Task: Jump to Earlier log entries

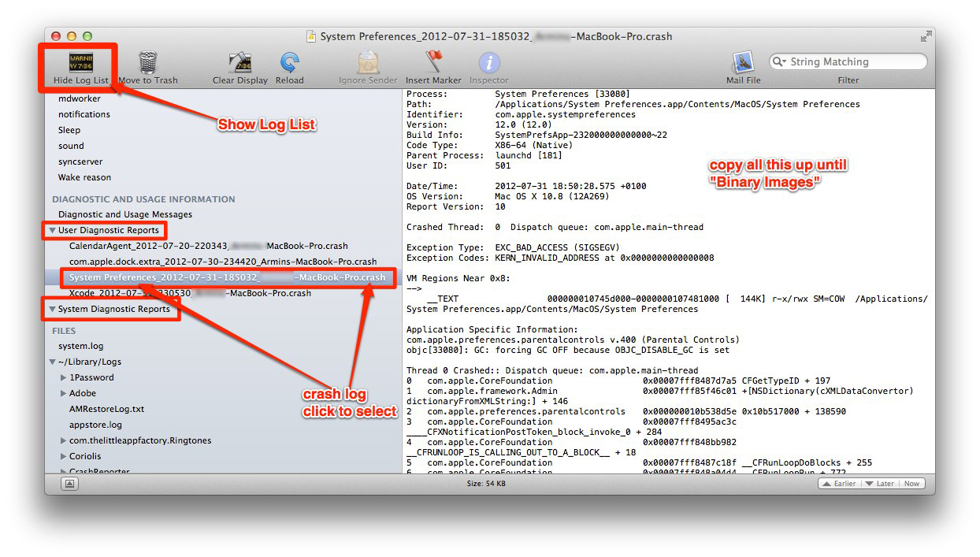Action: click(838, 484)
